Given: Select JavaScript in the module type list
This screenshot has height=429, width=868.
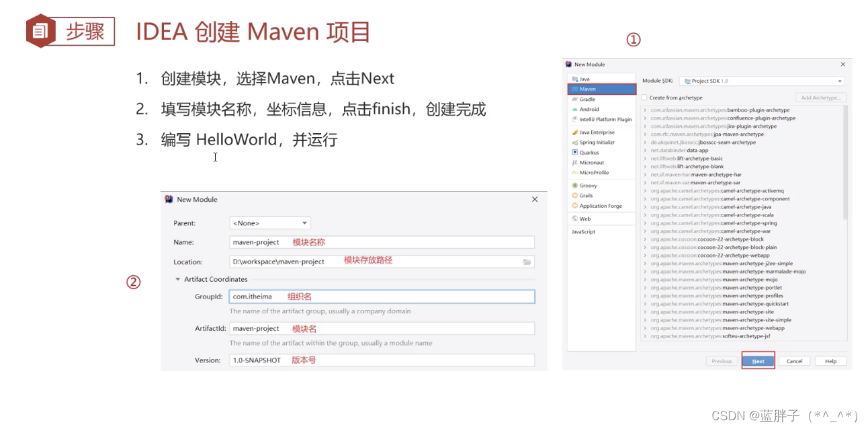Looking at the screenshot, I should [x=583, y=231].
